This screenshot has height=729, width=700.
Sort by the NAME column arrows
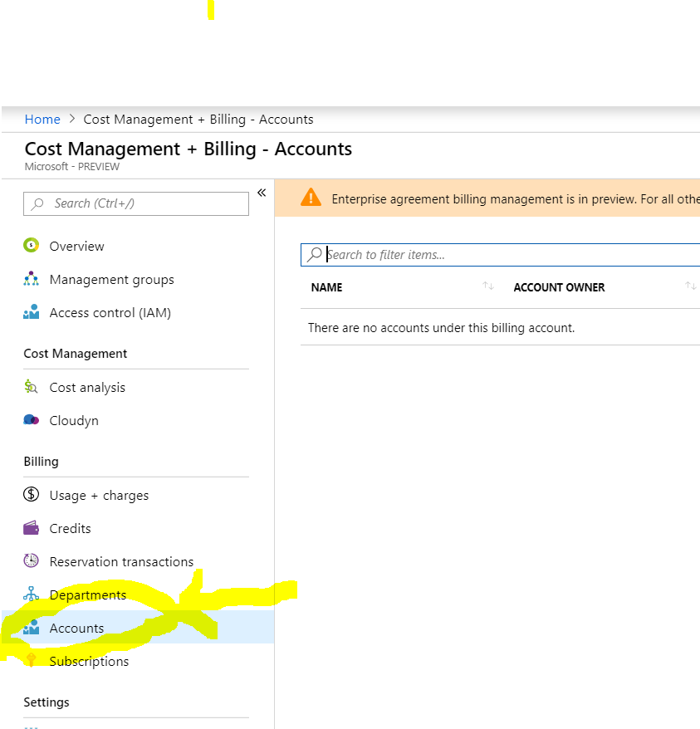(x=488, y=286)
